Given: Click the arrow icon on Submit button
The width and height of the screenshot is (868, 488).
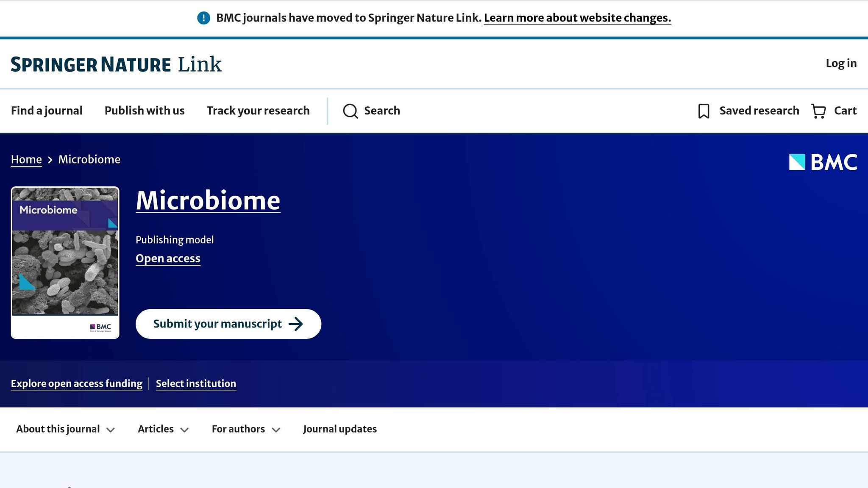Looking at the screenshot, I should [296, 324].
